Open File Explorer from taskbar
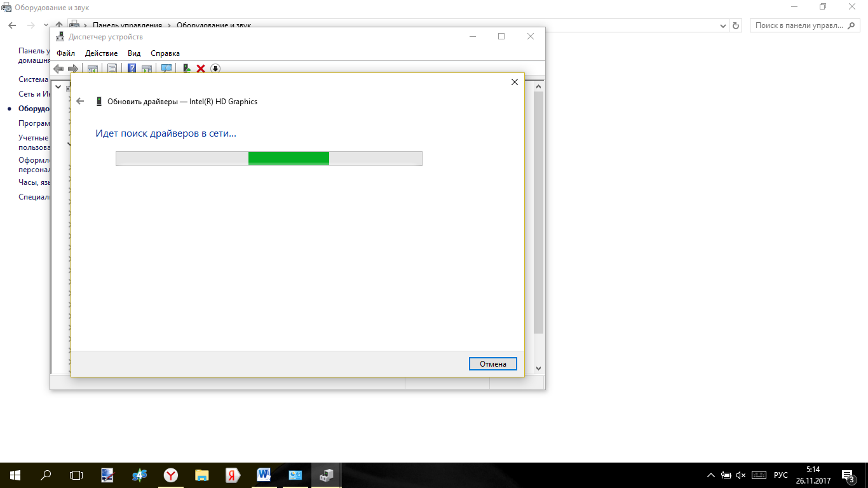Image resolution: width=868 pixels, height=488 pixels. coord(202,475)
